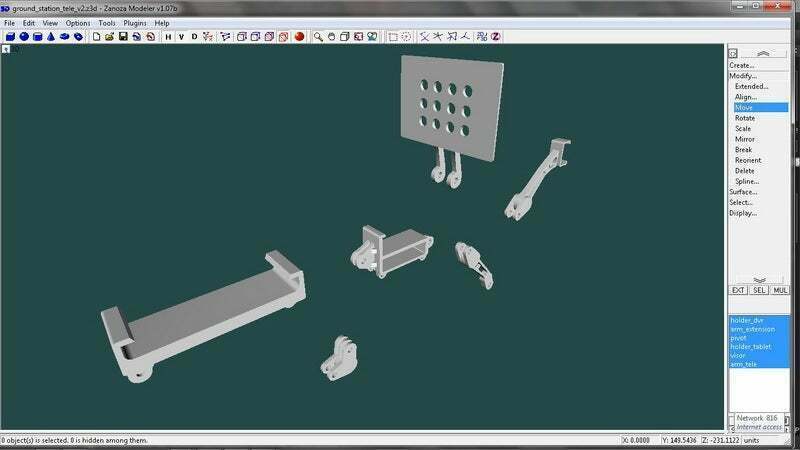Click the New file toolbar icon
This screenshot has height=450, width=800.
coord(97,37)
